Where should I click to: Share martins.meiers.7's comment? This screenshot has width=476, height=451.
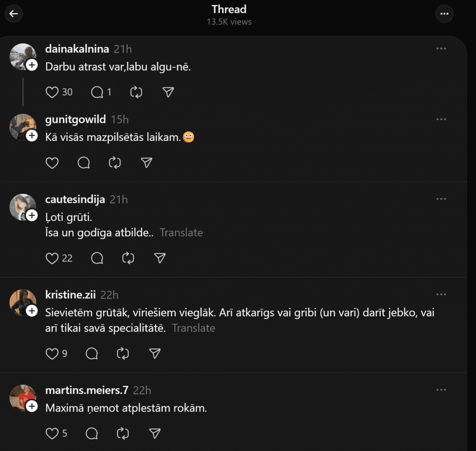pyautogui.click(x=155, y=434)
